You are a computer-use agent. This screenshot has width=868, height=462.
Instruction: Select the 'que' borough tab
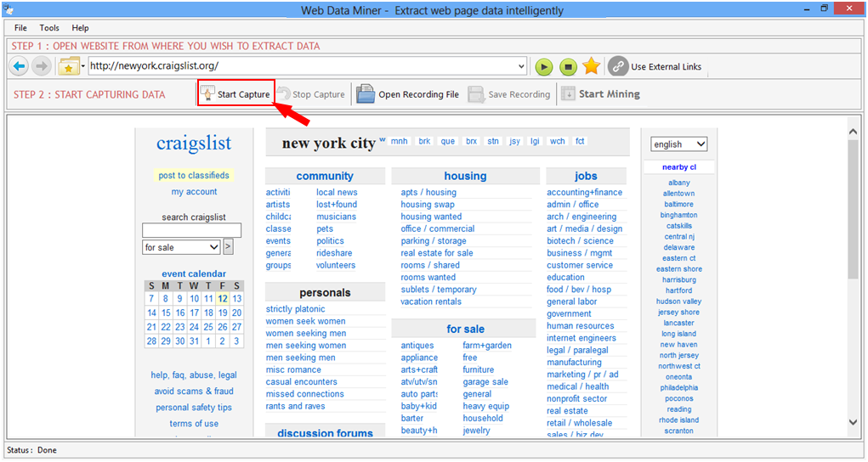(x=448, y=141)
